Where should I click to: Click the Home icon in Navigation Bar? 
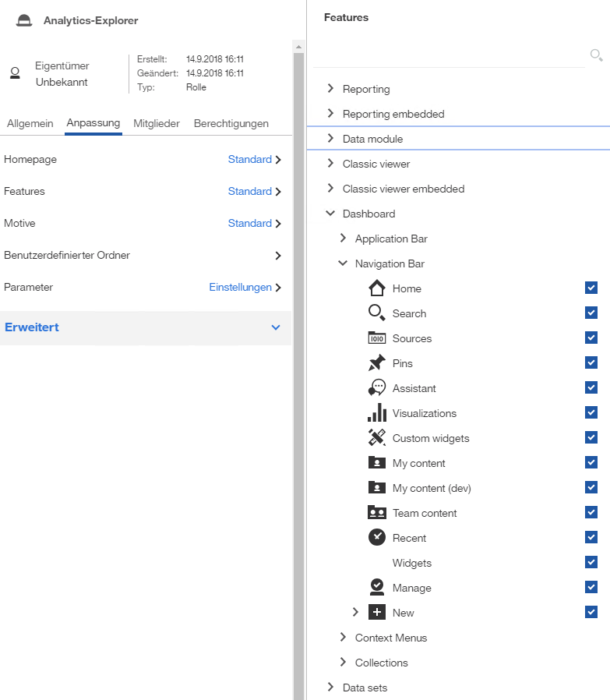(377, 288)
